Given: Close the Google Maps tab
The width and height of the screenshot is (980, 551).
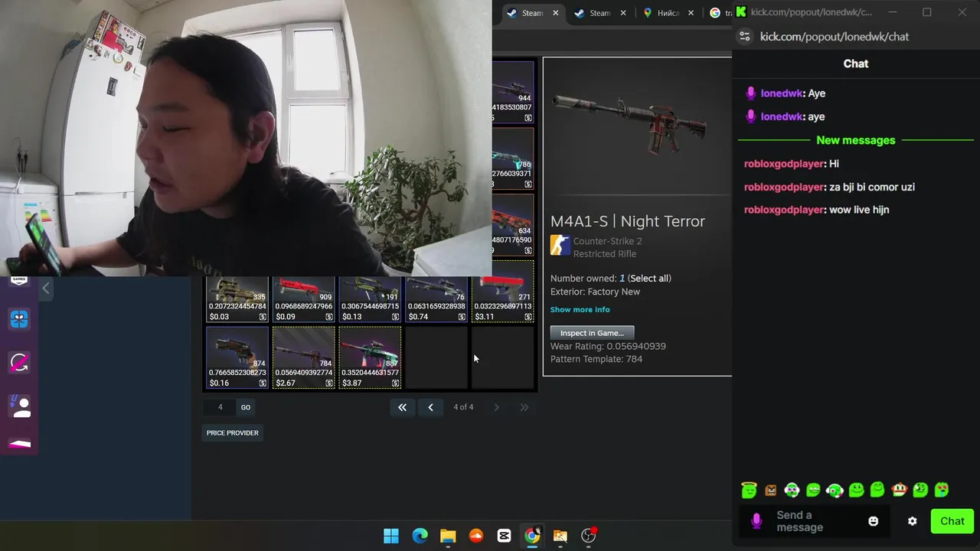Looking at the screenshot, I should pos(691,13).
